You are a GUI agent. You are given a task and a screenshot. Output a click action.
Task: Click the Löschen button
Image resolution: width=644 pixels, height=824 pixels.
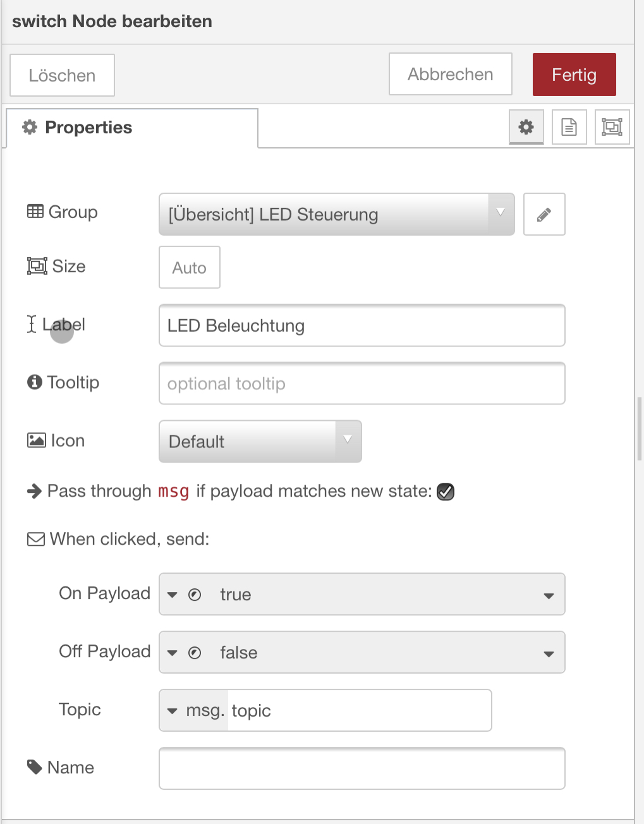(x=62, y=76)
